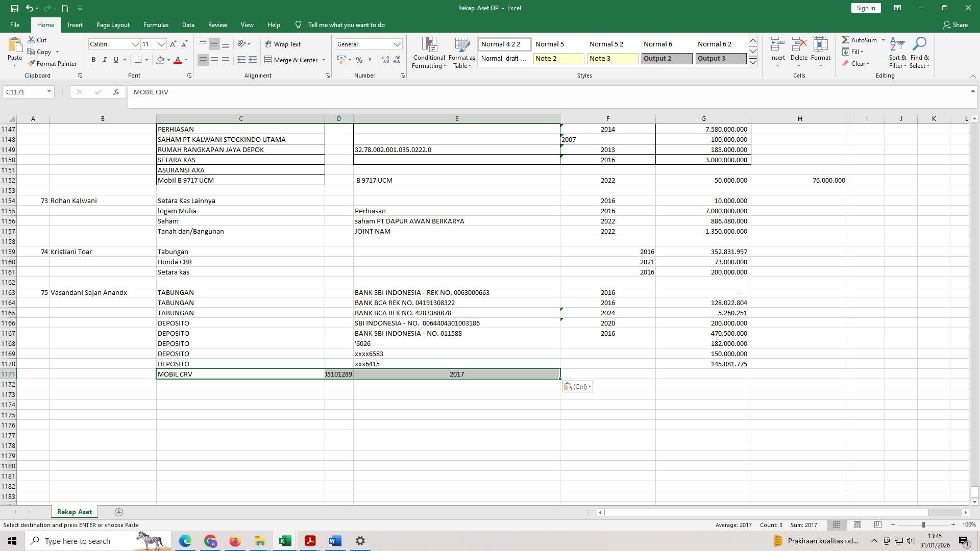Click the Rekap Aset sheet tab
Image resolution: width=980 pixels, height=551 pixels.
(x=74, y=512)
